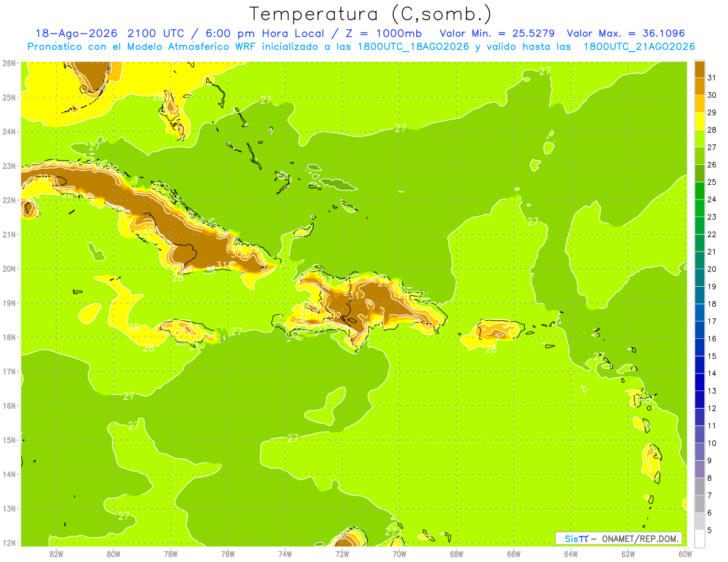Click the '31' label on the color scale
The width and height of the screenshot is (728, 562).
pos(712,78)
